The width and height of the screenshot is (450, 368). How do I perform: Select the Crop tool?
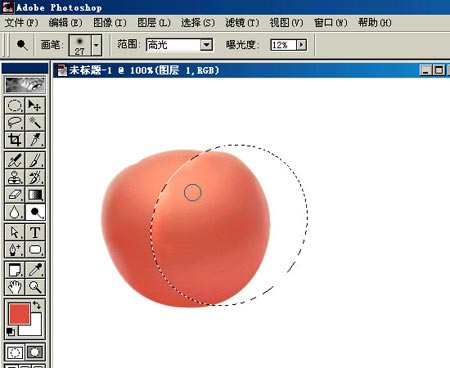point(15,140)
